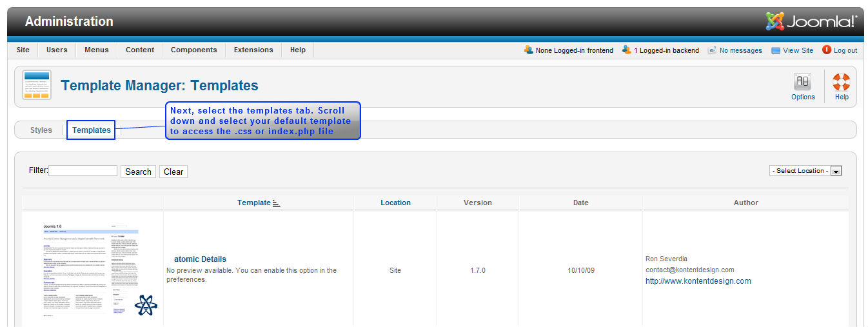Image resolution: width=868 pixels, height=327 pixels.
Task: Open the Components menu
Action: click(x=194, y=50)
